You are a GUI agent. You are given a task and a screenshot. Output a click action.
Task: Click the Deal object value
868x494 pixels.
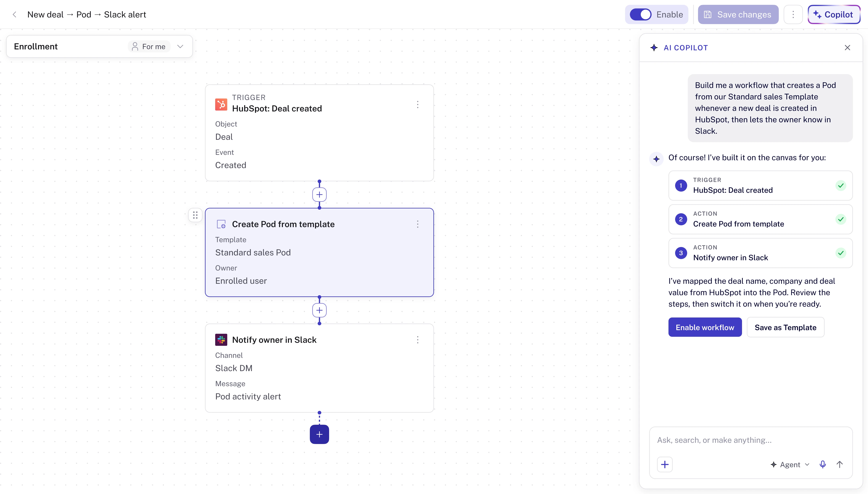pyautogui.click(x=224, y=137)
